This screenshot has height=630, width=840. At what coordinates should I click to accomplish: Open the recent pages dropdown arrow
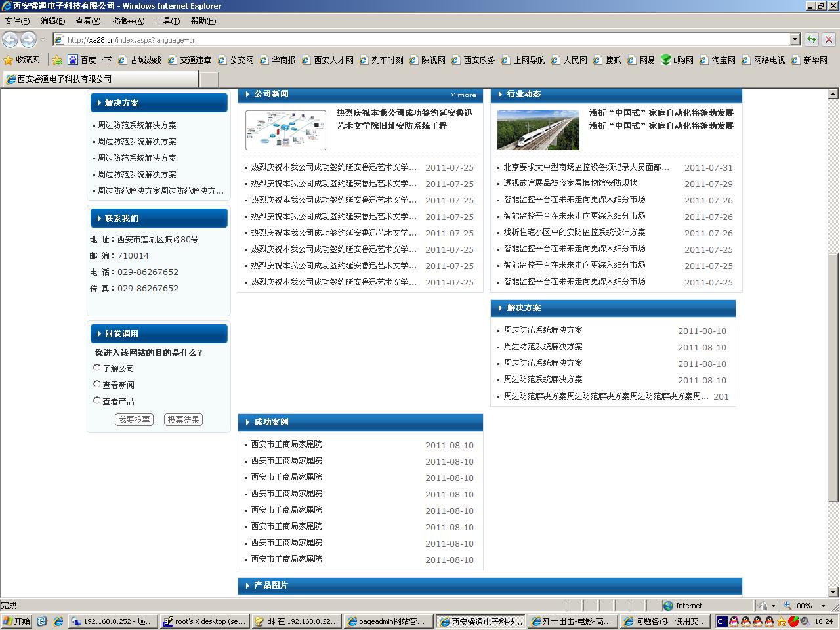click(x=43, y=39)
